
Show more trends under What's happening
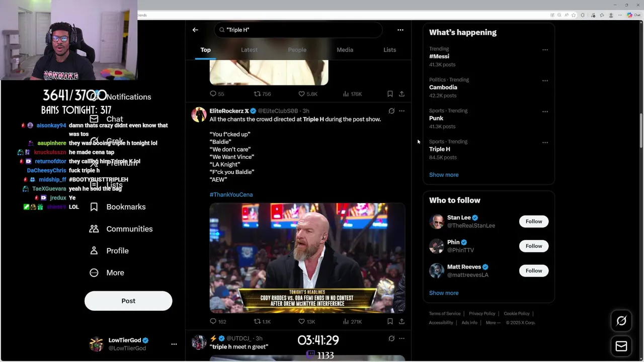pos(444,175)
